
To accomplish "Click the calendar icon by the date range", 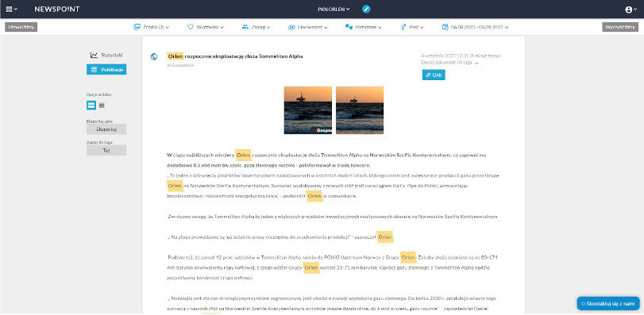I will point(445,27).
